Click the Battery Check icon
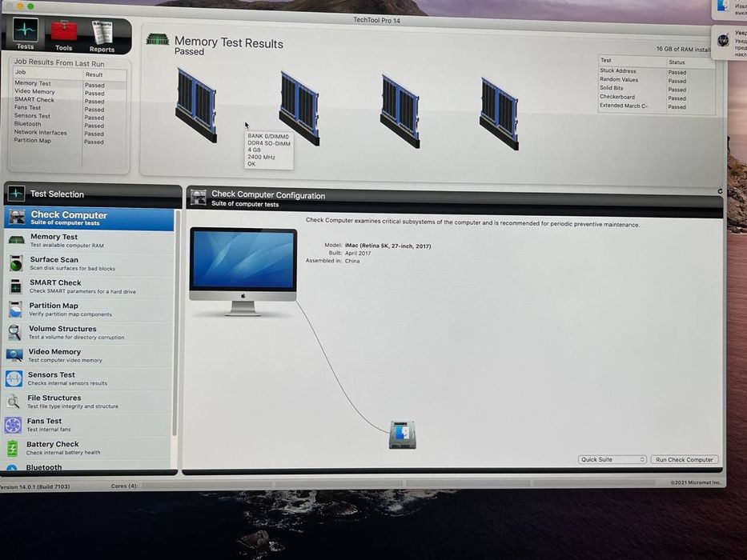Image resolution: width=747 pixels, height=560 pixels. (12, 448)
